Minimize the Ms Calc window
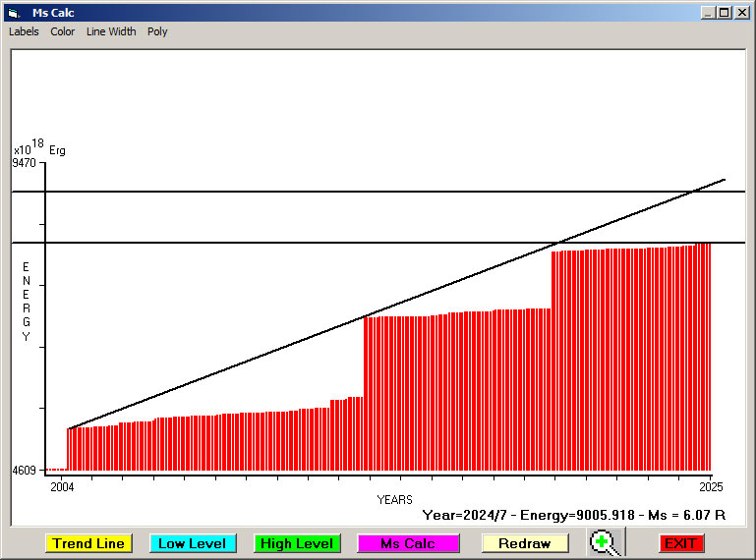 tap(708, 13)
